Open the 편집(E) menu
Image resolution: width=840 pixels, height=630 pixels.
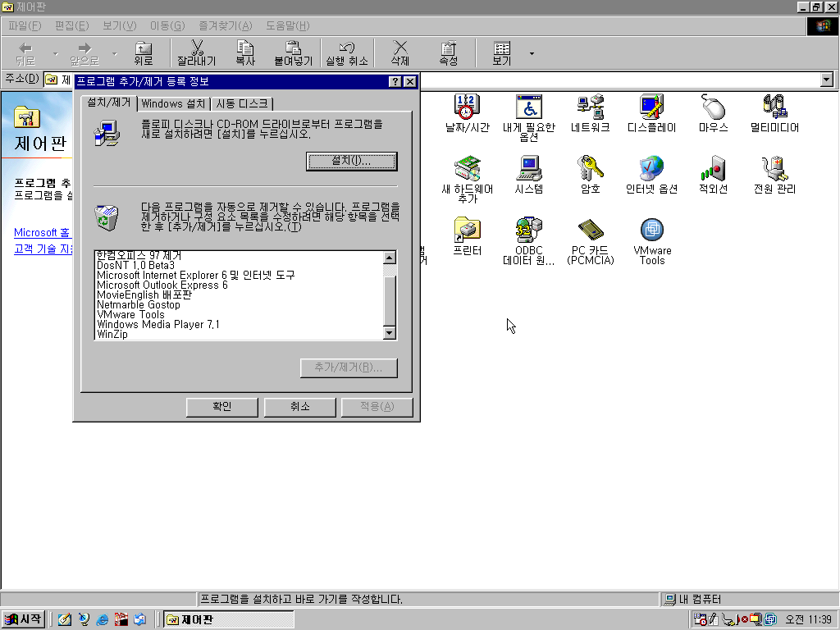coord(72,25)
